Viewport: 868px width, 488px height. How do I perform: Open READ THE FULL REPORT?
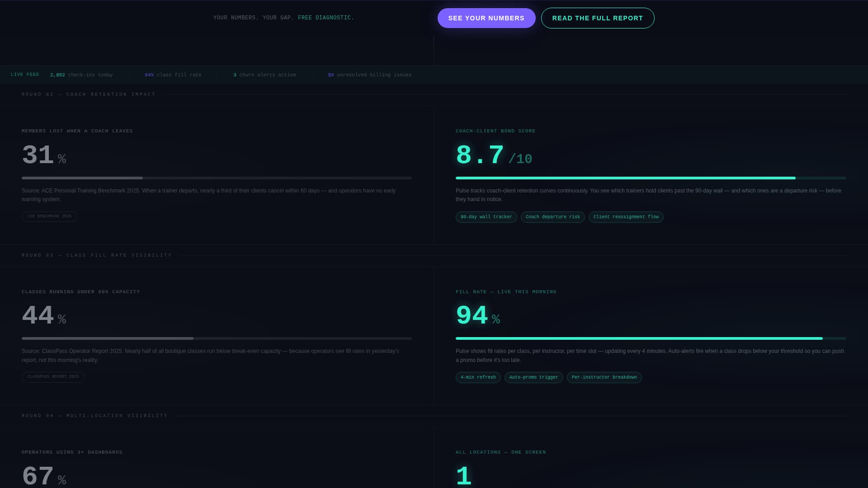(x=598, y=18)
